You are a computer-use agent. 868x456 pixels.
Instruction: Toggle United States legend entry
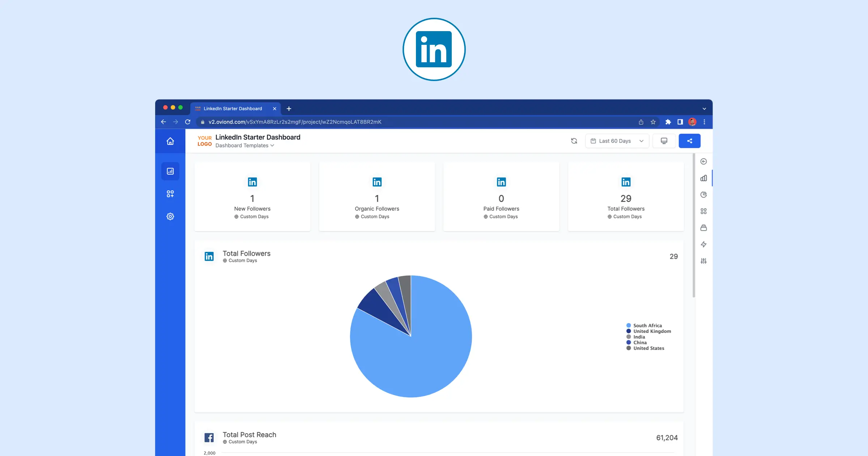[x=645, y=348]
